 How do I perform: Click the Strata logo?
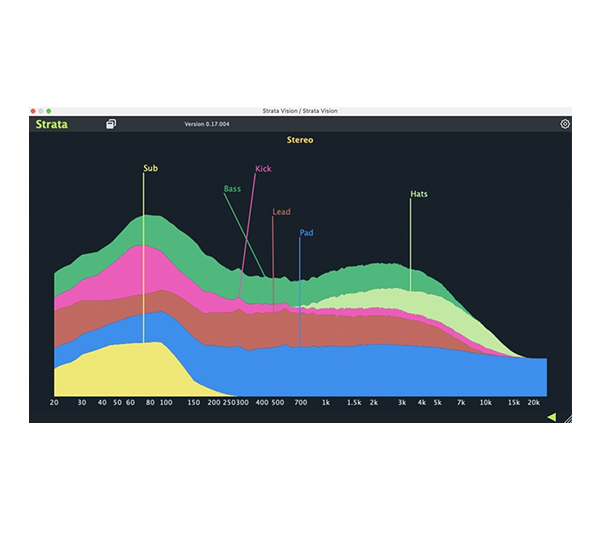[x=51, y=124]
